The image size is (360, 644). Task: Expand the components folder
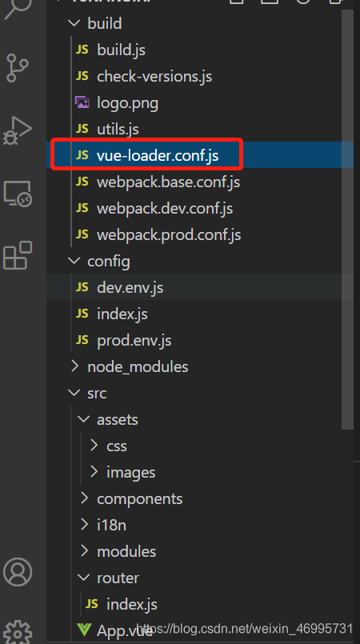click(84, 498)
